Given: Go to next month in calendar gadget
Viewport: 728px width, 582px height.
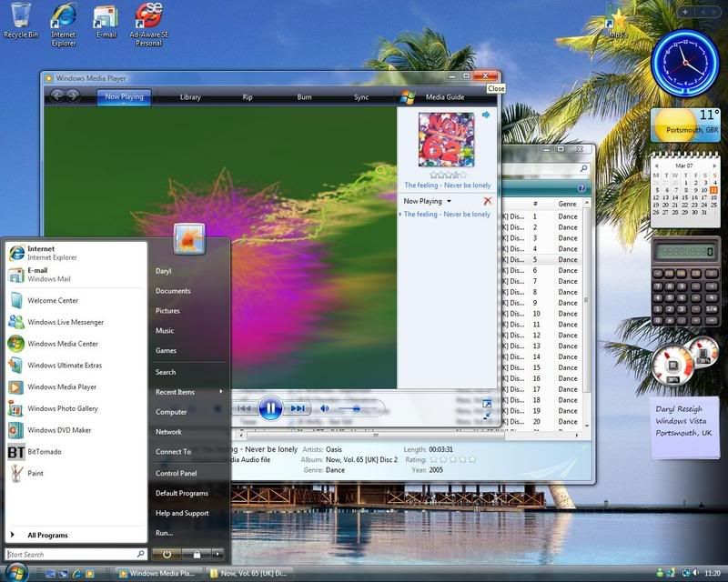Looking at the screenshot, I should [714, 166].
